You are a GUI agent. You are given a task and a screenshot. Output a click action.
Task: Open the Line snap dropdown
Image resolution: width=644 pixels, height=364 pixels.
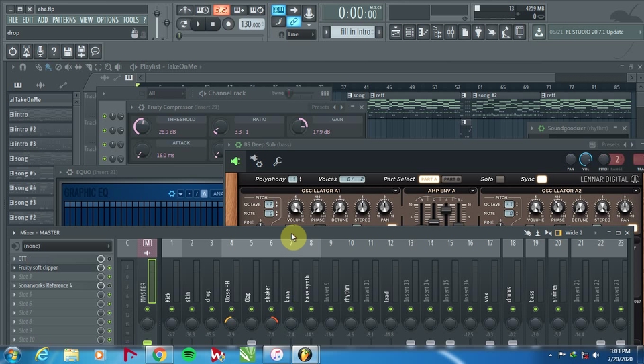(x=301, y=34)
